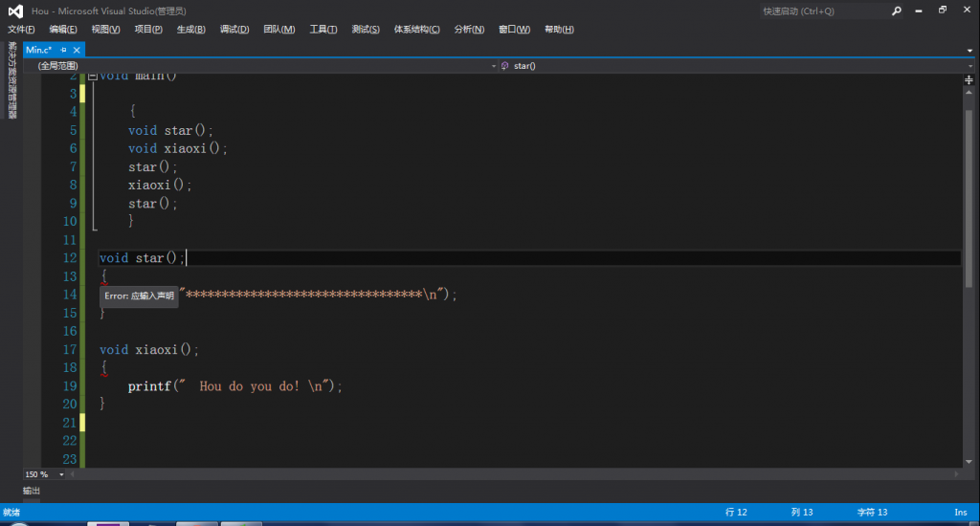
Task: Minimize the Visual Studio window
Action: 919,11
